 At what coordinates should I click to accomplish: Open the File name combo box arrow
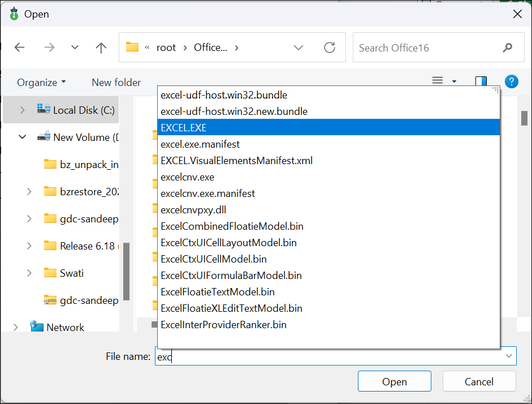pos(509,356)
